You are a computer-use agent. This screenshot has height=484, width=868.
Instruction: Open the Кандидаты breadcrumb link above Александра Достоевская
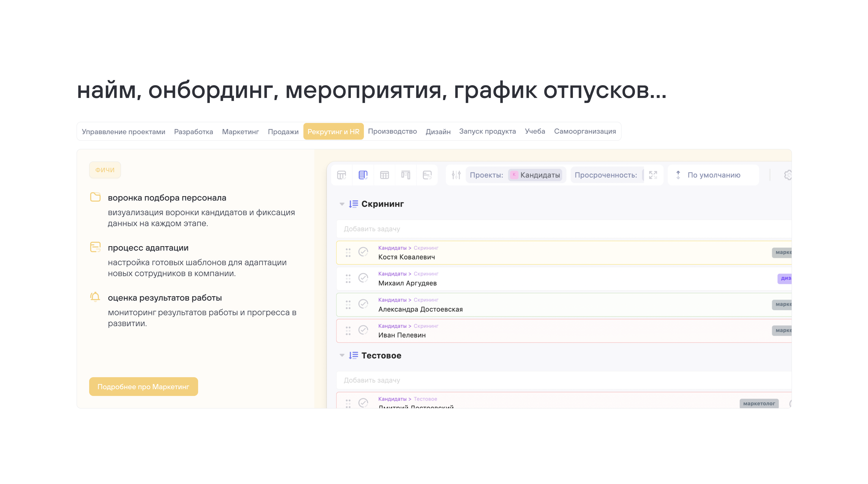pyautogui.click(x=392, y=300)
